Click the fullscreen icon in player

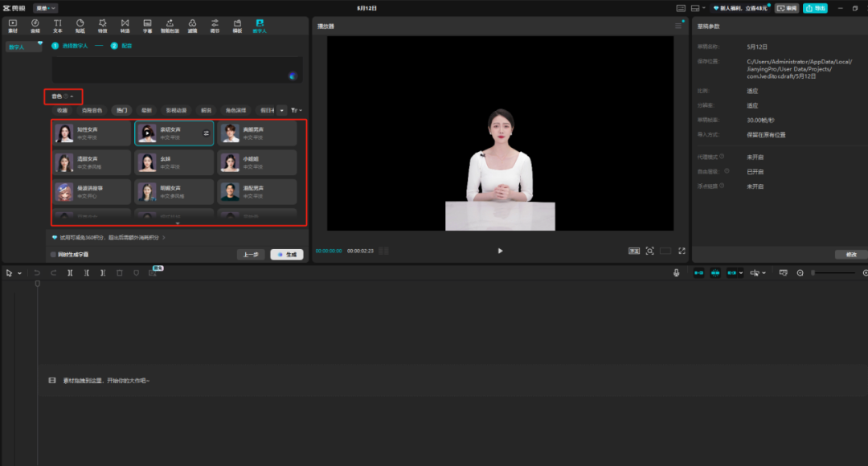682,251
